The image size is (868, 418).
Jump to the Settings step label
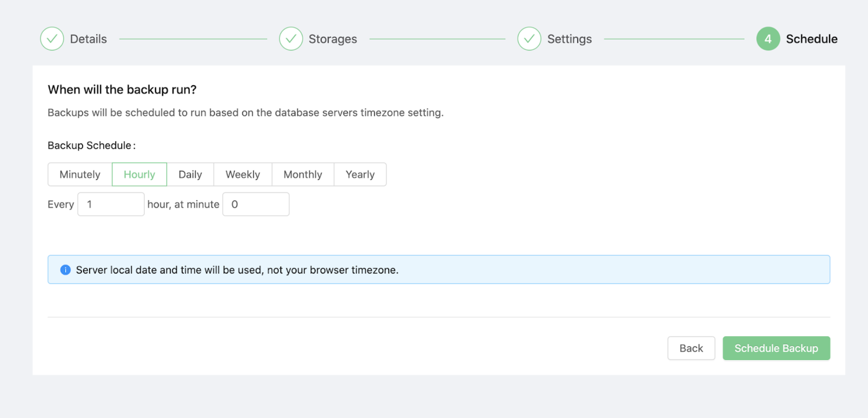(569, 39)
